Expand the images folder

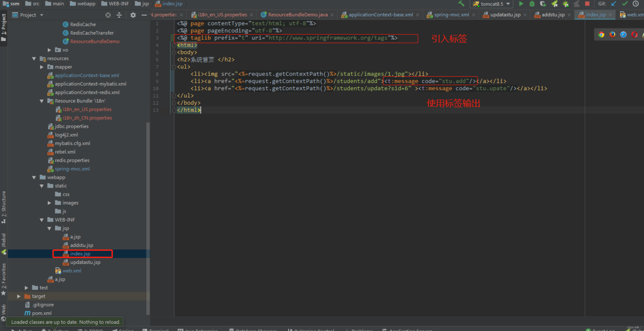point(49,203)
